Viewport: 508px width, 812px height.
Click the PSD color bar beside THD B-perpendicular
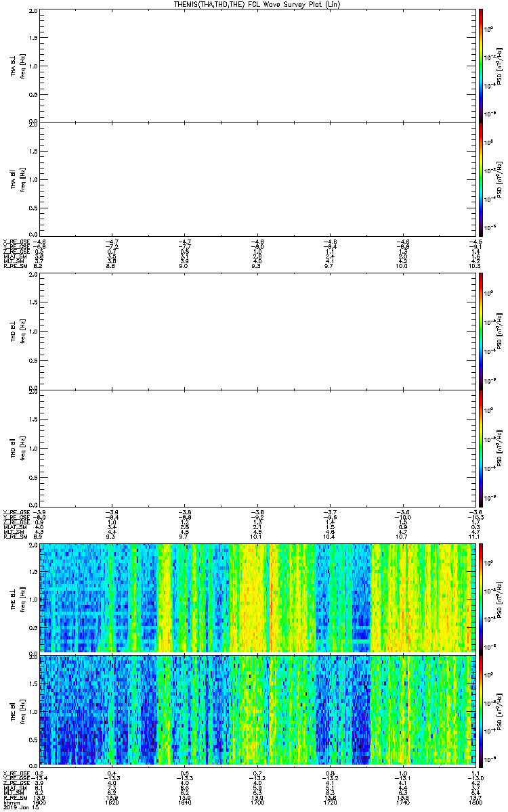pos(480,332)
